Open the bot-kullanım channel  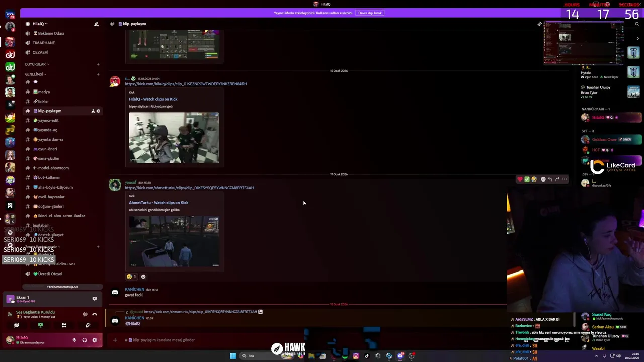pyautogui.click(x=49, y=177)
